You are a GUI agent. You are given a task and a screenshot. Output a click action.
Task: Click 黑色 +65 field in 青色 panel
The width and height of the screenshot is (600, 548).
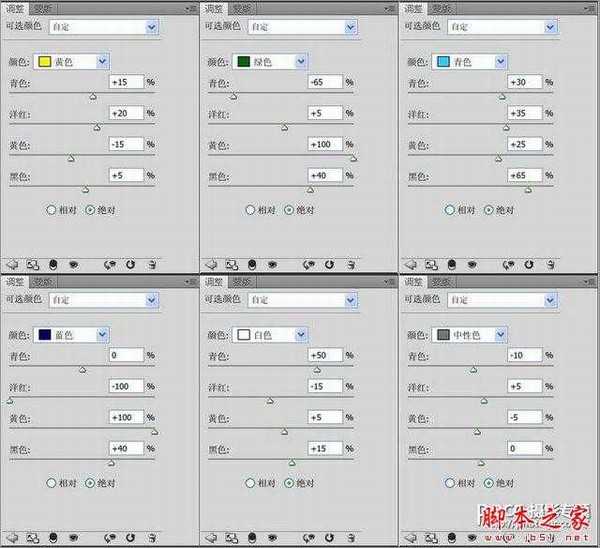coord(525,175)
